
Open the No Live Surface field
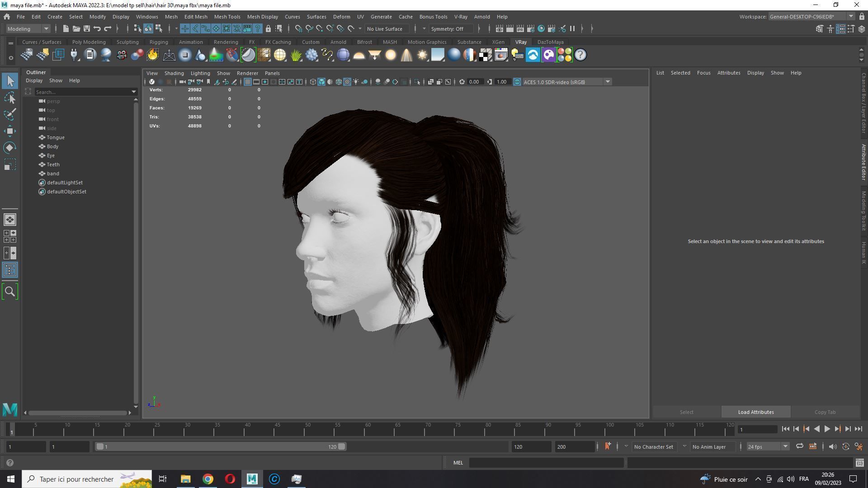(387, 29)
